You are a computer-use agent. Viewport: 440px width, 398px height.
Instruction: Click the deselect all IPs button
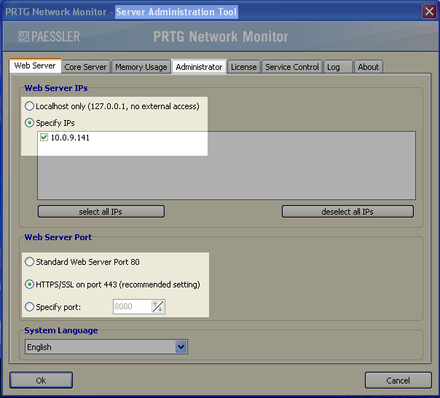point(348,212)
